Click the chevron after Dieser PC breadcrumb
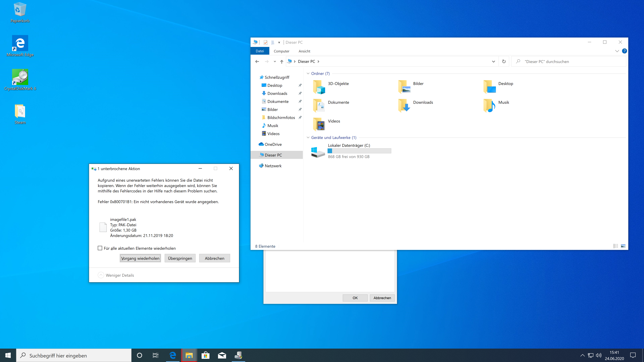Viewport: 644px width, 362px height. pos(318,62)
